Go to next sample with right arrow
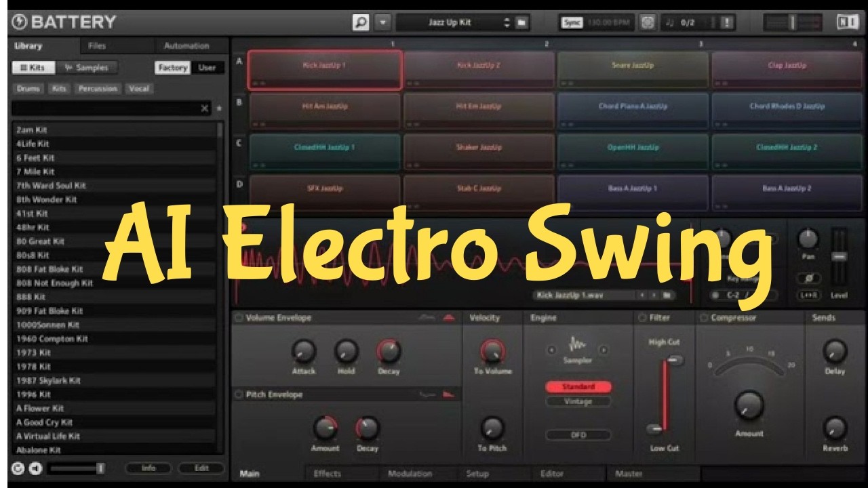Screen dimensions: 868x488 (654, 296)
